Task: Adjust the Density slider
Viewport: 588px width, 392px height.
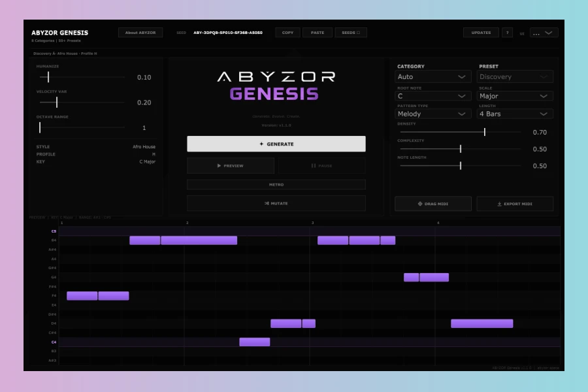Action: tap(461, 132)
